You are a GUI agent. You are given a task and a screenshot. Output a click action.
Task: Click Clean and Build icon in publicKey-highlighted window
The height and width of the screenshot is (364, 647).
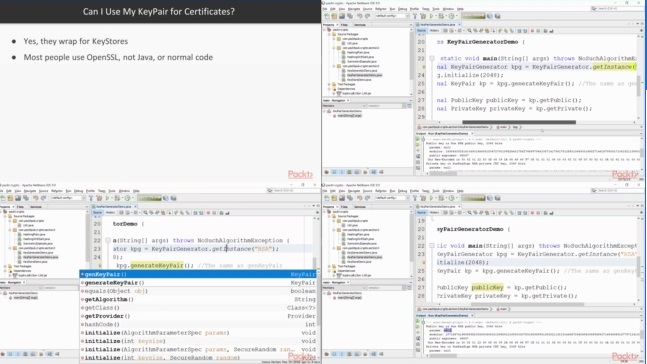[x=423, y=198]
